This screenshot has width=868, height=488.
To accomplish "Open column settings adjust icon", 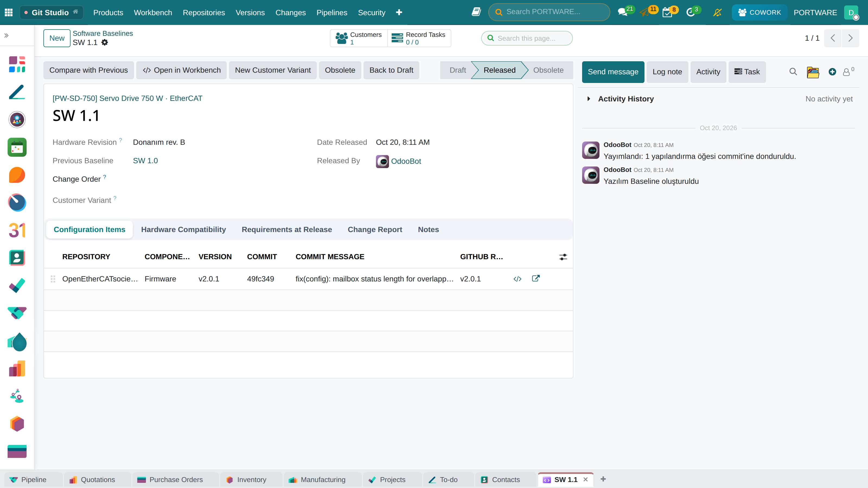I will point(563,257).
